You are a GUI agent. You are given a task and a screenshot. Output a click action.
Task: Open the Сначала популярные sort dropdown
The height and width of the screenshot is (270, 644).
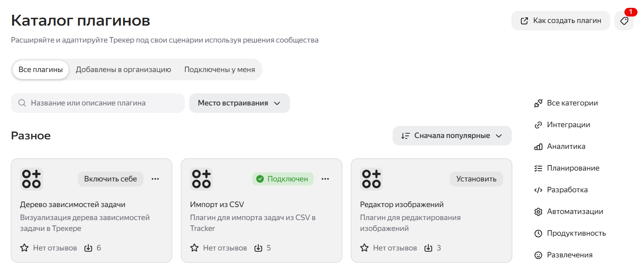(452, 136)
